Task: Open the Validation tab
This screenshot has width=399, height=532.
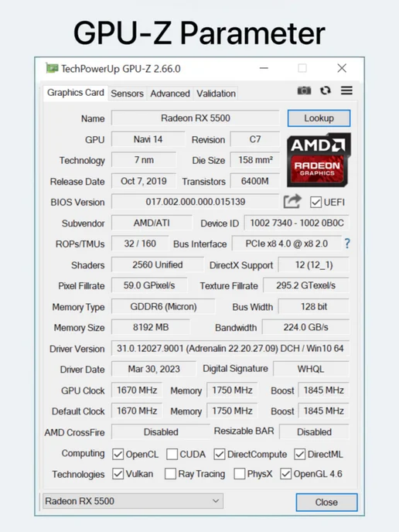Action: pos(217,94)
